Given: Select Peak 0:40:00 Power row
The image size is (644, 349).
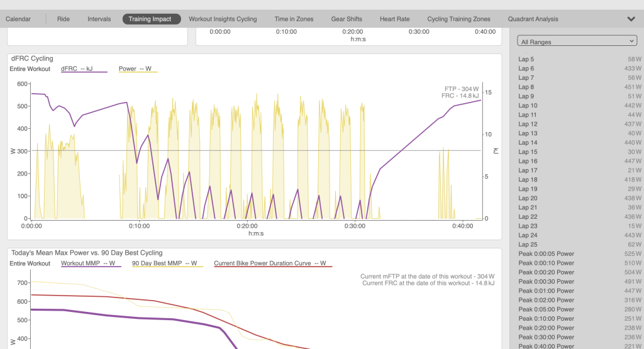Looking at the screenshot, I should click(579, 346).
